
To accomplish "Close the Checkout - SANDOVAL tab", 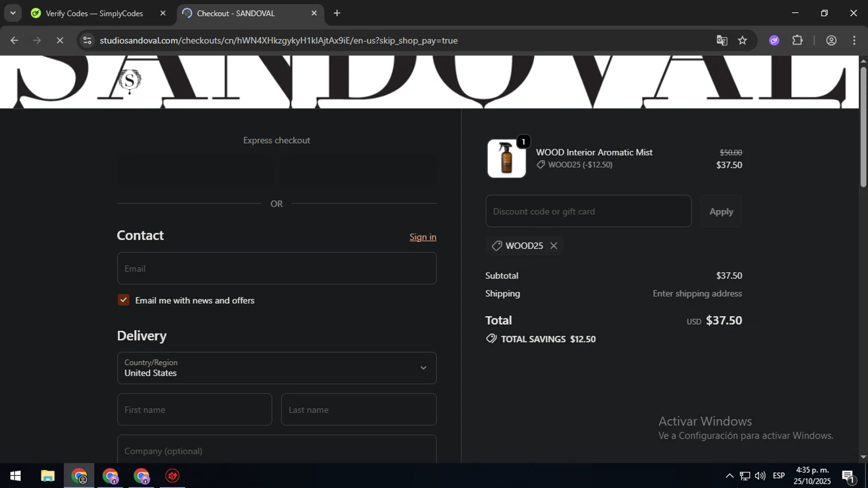I will (x=314, y=13).
